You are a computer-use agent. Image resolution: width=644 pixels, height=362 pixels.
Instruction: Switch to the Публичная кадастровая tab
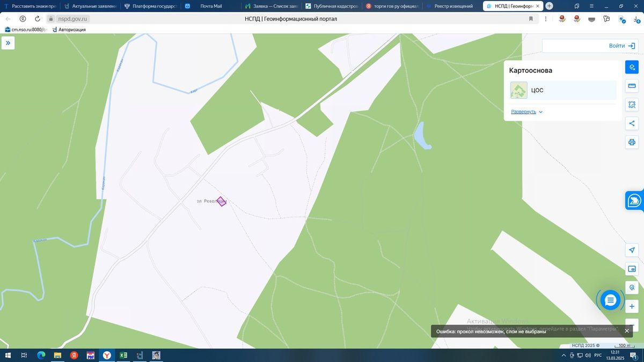331,6
